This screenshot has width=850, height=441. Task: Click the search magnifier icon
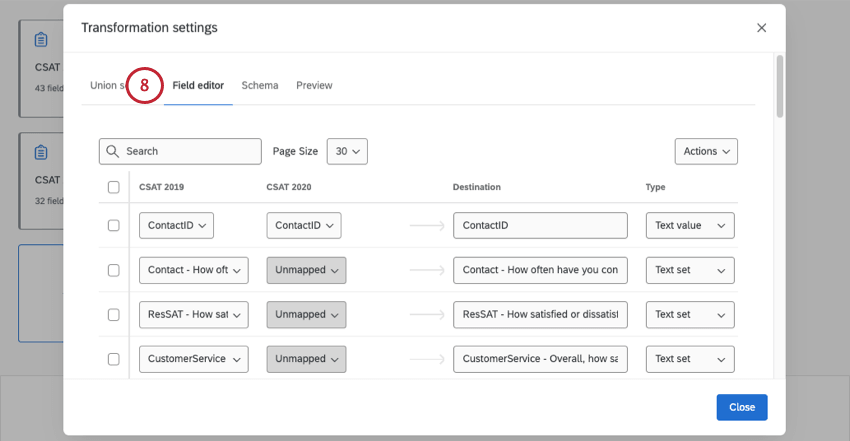pos(113,151)
